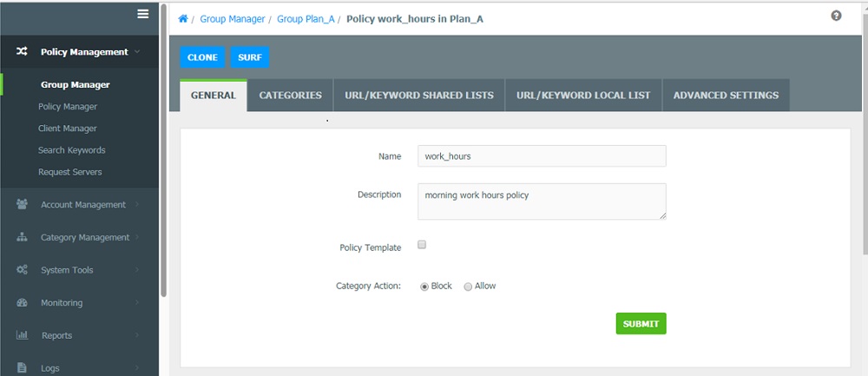Click the System Tools menu label
Viewport: 868px width, 376px height.
67,270
